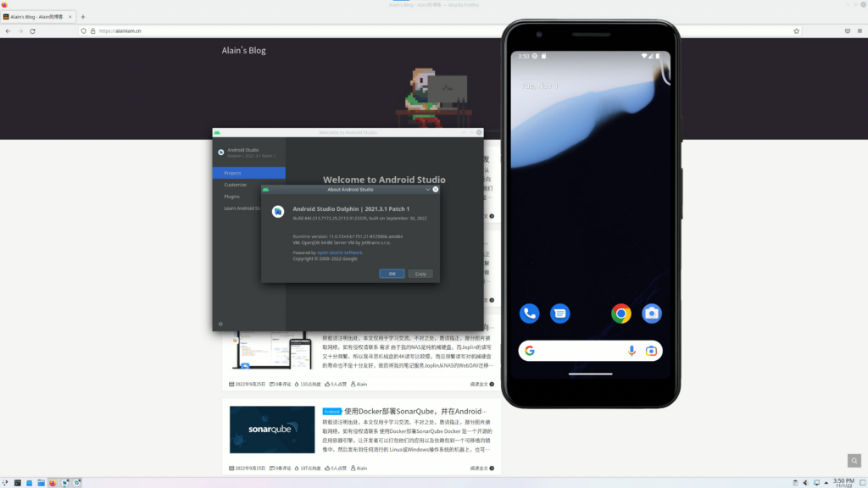
Task: Click the tracking protection shield icon in Firefox
Action: coord(84,31)
